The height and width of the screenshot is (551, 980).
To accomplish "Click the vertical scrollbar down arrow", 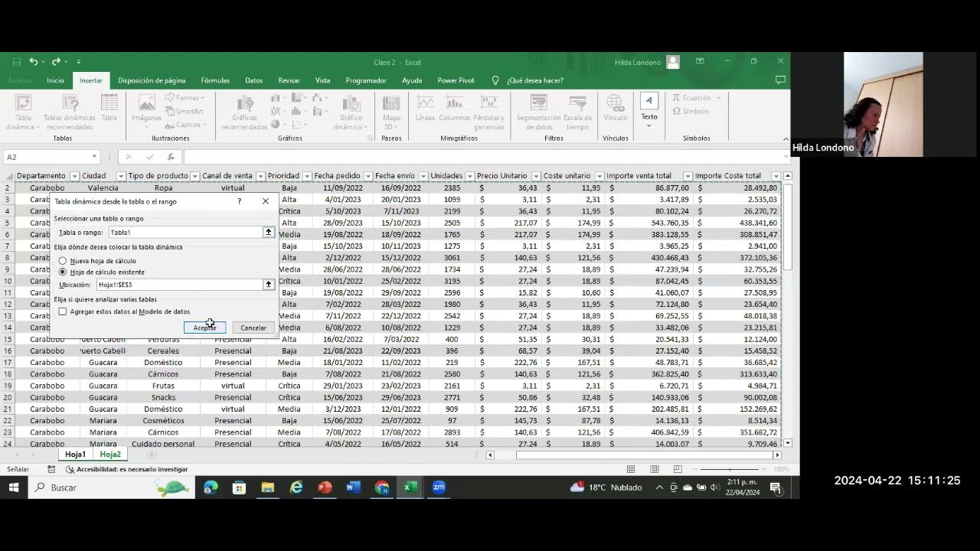I will [x=788, y=443].
